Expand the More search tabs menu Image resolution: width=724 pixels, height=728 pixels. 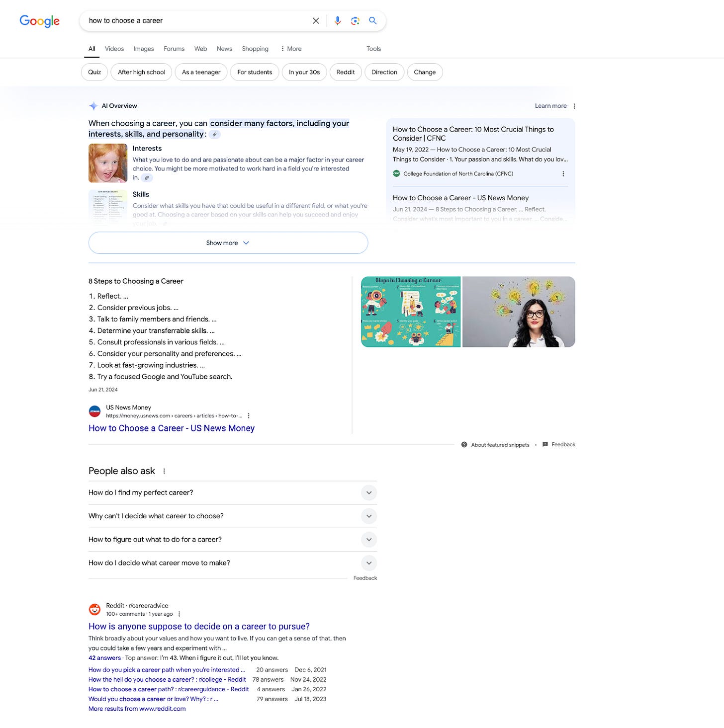291,49
